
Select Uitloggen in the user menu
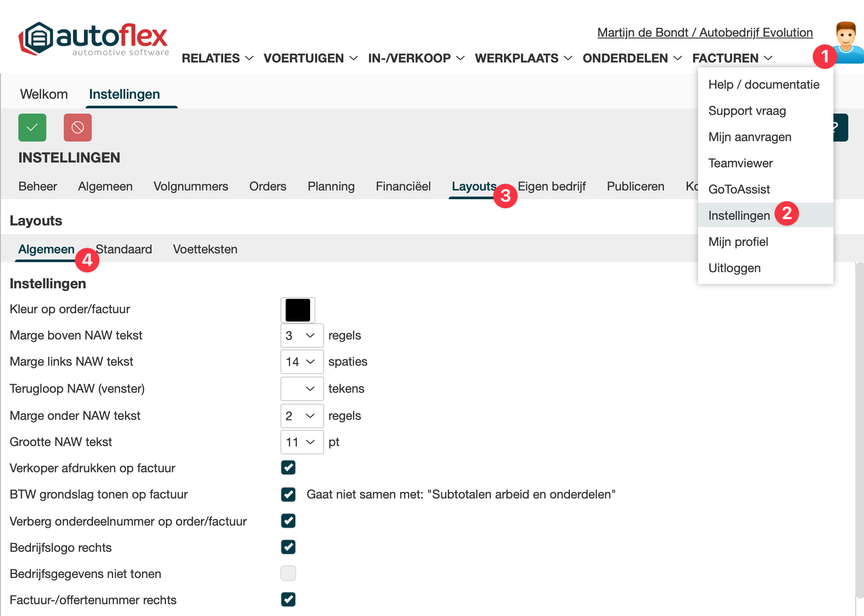point(734,268)
